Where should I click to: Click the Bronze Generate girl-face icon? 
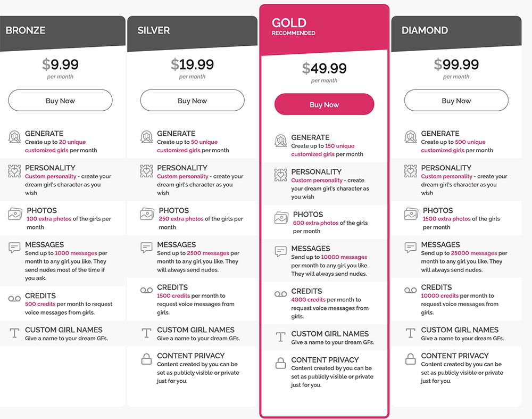pos(14,137)
